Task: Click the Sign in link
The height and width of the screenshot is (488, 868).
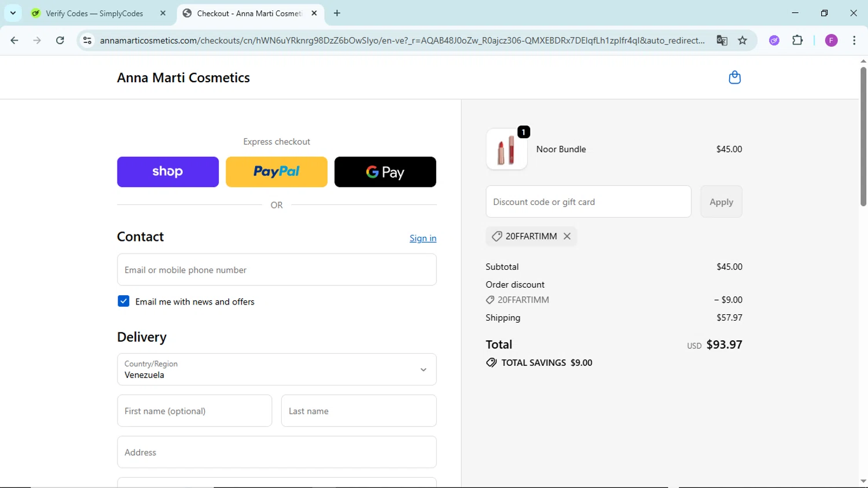Action: click(x=423, y=239)
